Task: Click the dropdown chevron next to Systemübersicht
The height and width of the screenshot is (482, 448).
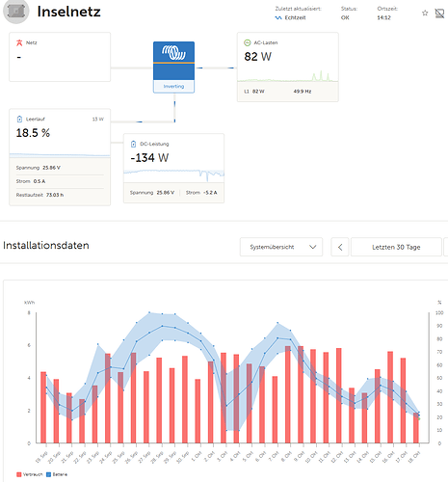Action: point(313,247)
